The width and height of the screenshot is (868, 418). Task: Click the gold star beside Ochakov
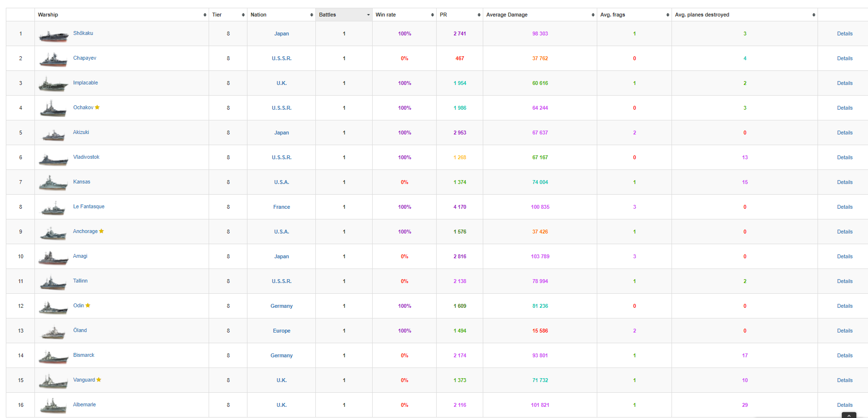pos(98,107)
